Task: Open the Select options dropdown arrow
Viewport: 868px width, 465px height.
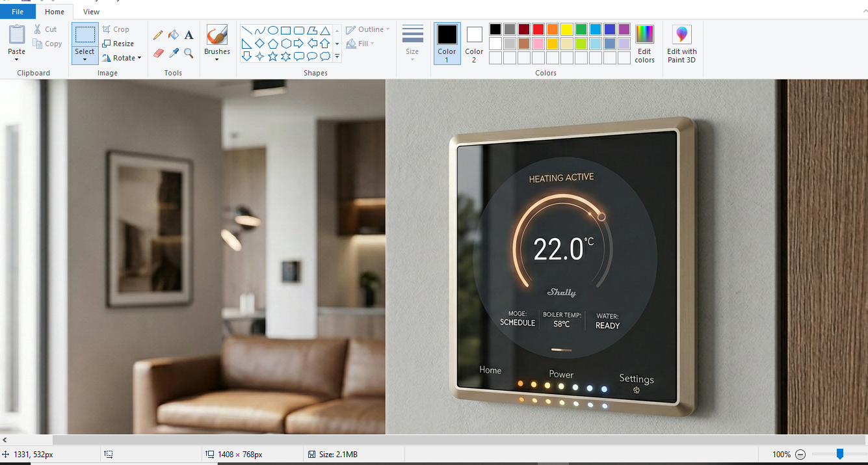Action: (x=85, y=60)
